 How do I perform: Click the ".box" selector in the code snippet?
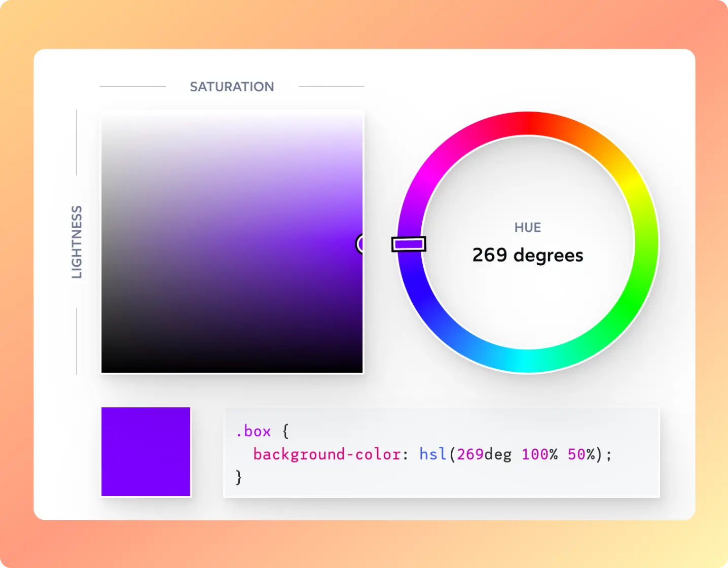(253, 431)
